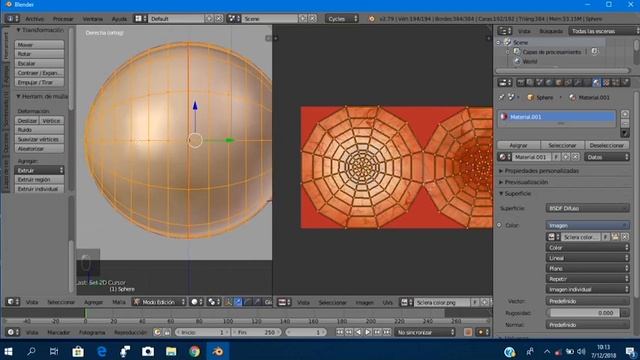Screen dimensions: 640x360
Task: Open the Scene properties tab
Action: (540, 83)
